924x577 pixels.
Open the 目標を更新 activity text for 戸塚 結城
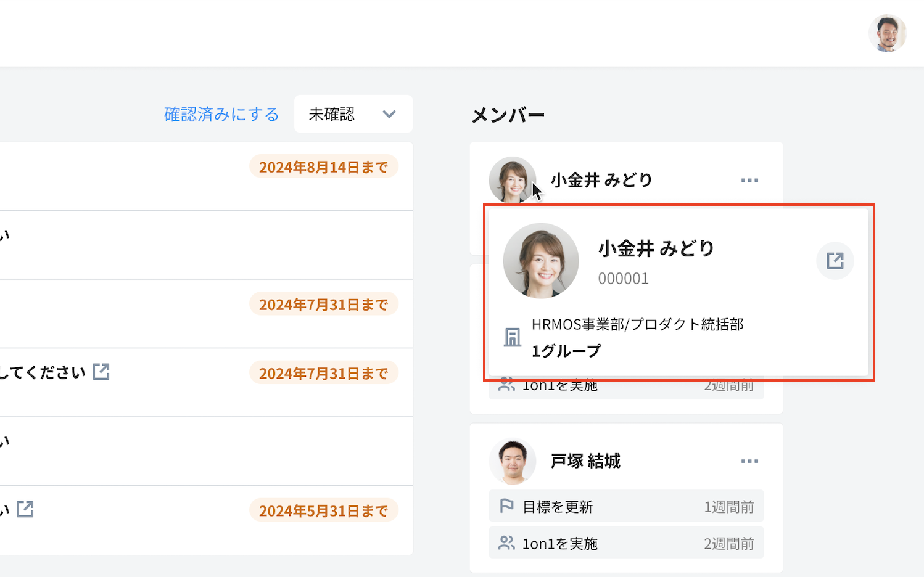558,507
